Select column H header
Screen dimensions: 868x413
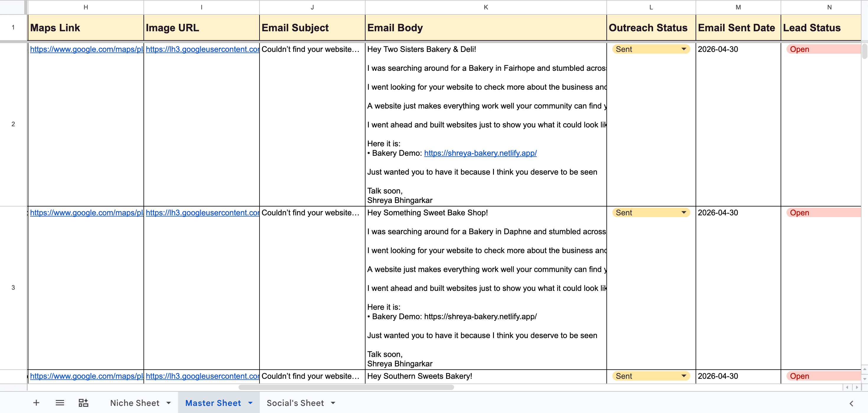tap(86, 7)
